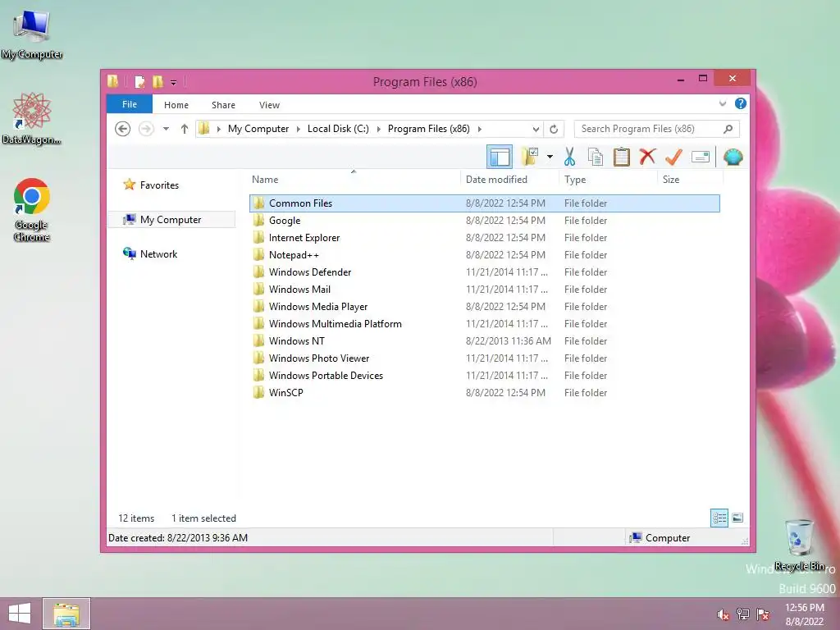This screenshot has width=840, height=630.
Task: Expand the arrow after My Computer breadcrumb
Action: click(299, 129)
